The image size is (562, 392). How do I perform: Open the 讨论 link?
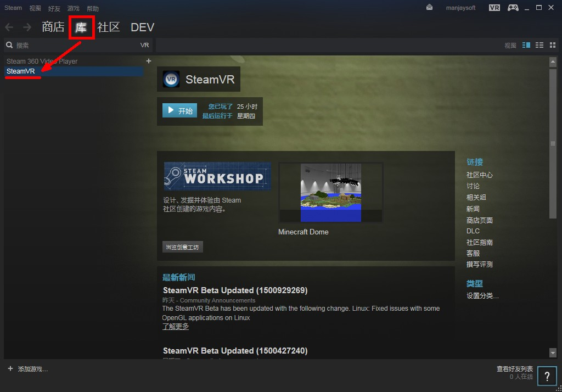click(473, 186)
